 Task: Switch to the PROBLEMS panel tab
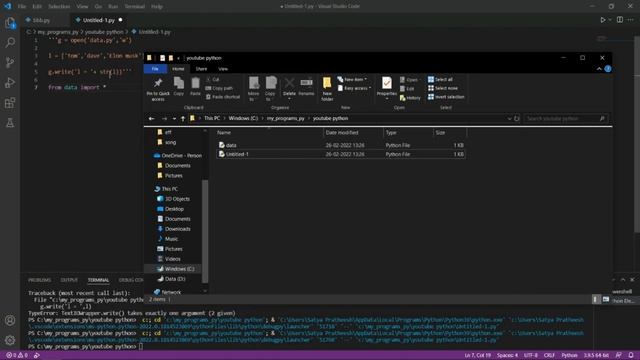point(40,280)
